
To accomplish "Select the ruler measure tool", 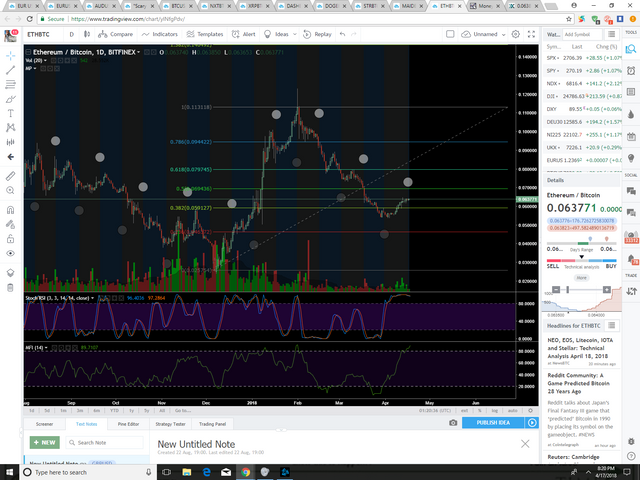I will [11, 176].
